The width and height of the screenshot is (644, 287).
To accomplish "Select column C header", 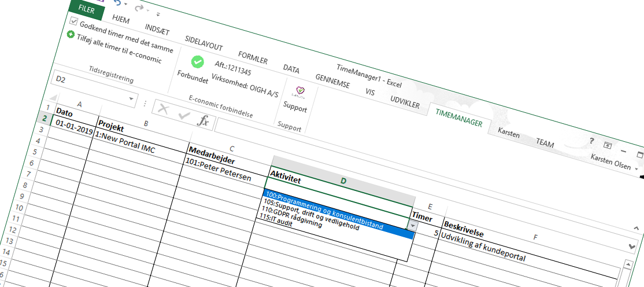I will [231, 149].
